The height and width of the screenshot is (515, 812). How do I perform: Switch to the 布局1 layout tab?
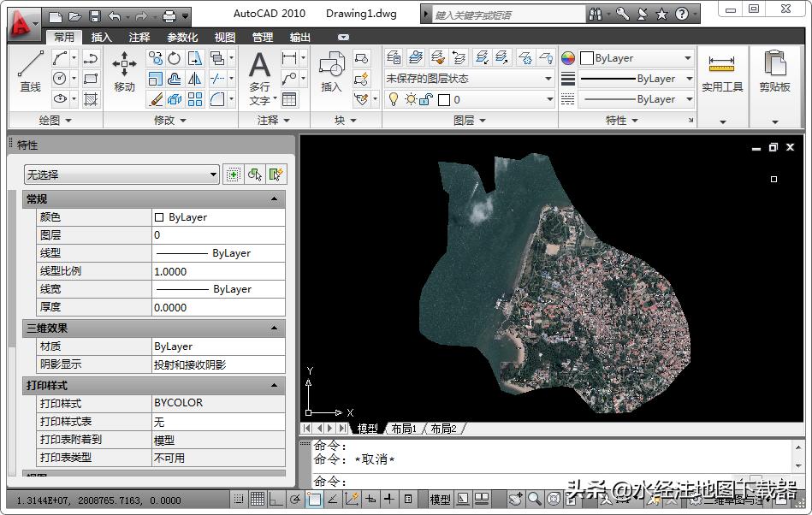(402, 429)
